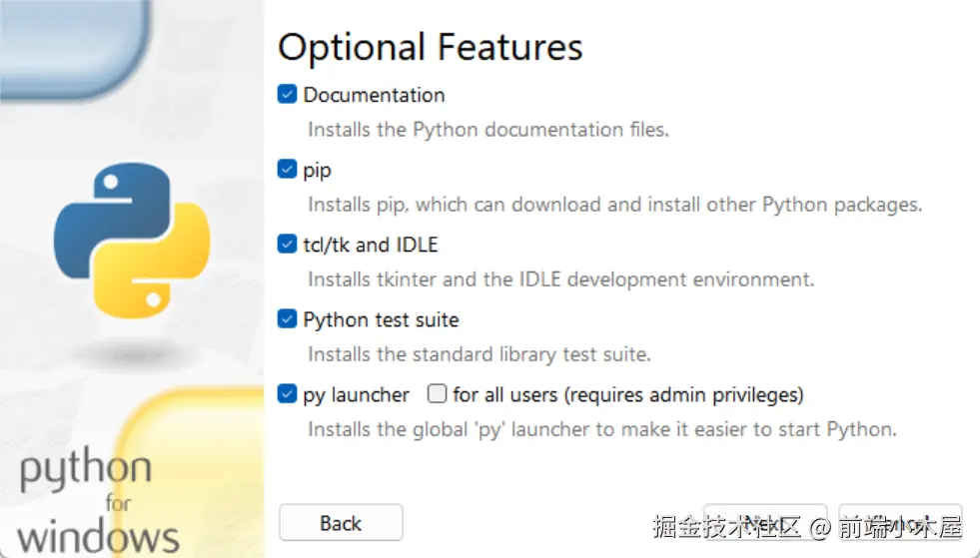Viewport: 980px width, 558px height.
Task: Click the Python logo in the sidebar
Action: [132, 240]
